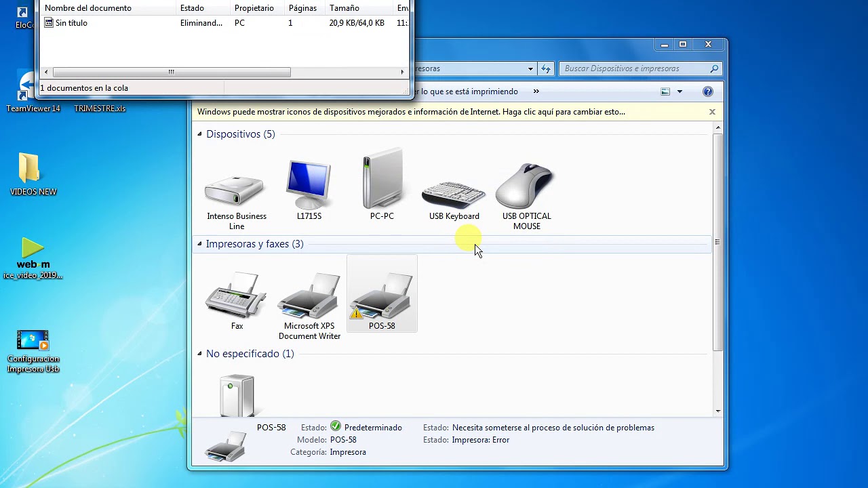
Task: Select the PC-PC computer device
Action: click(382, 180)
